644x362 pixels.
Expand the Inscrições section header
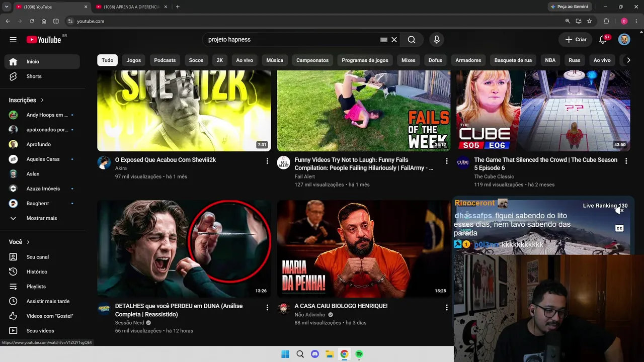27,100
